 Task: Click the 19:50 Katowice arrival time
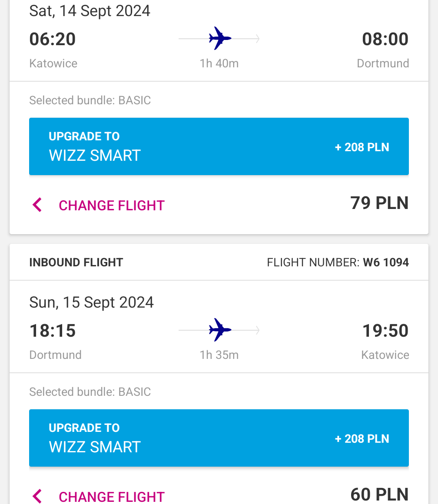coord(385,331)
